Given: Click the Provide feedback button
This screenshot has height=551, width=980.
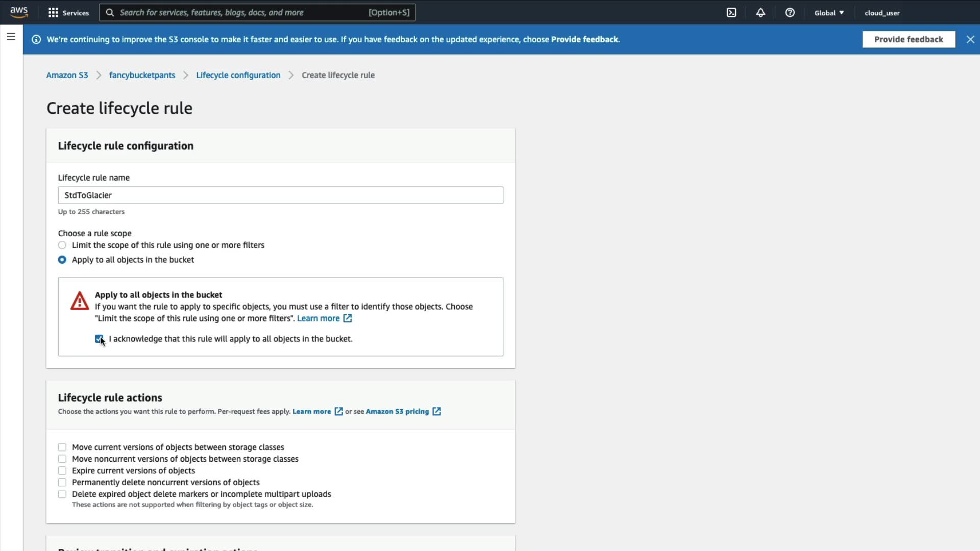Looking at the screenshot, I should (908, 39).
